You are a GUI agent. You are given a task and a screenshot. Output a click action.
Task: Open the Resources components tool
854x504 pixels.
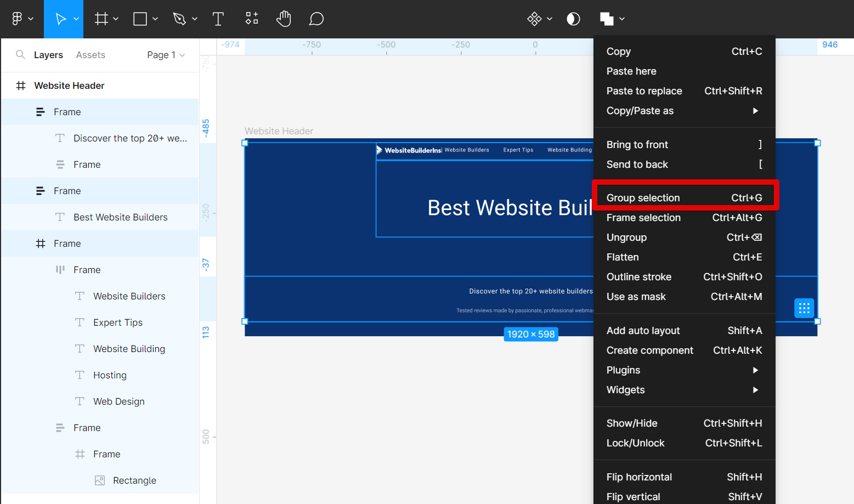coord(251,19)
